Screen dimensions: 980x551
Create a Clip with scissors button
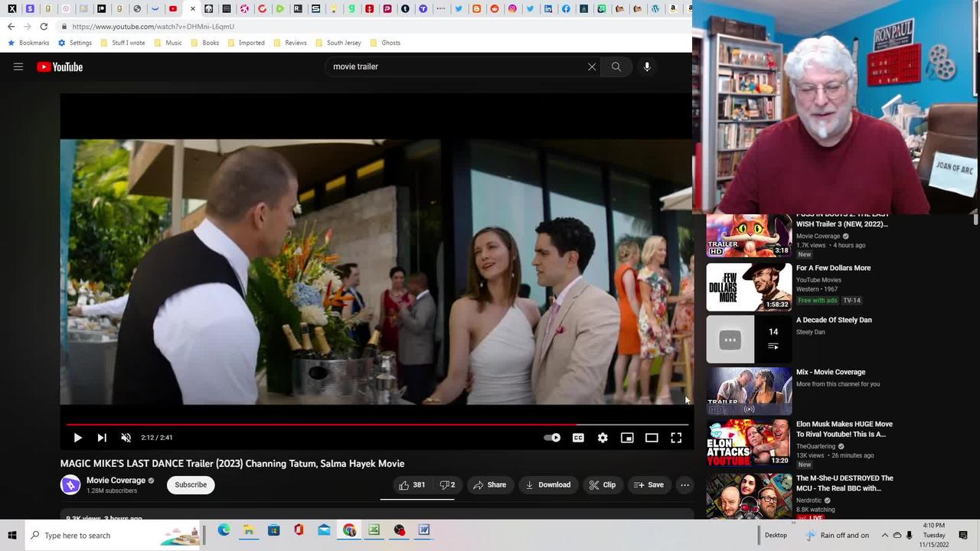coord(603,484)
